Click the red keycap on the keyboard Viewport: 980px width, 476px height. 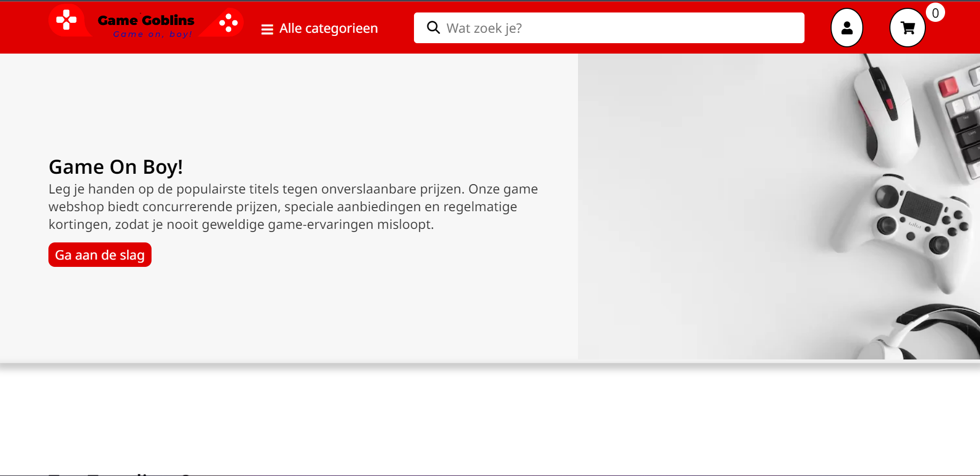[948, 86]
